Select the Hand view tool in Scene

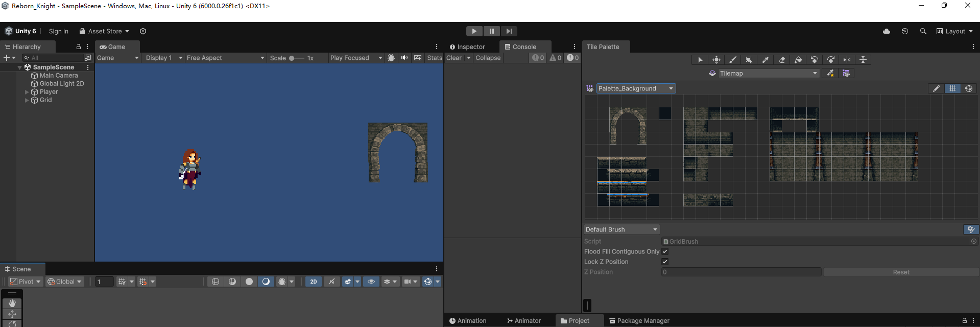pyautogui.click(x=12, y=303)
